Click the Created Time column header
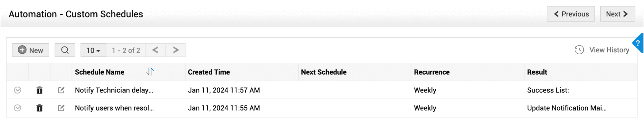644x135 pixels. coord(209,72)
